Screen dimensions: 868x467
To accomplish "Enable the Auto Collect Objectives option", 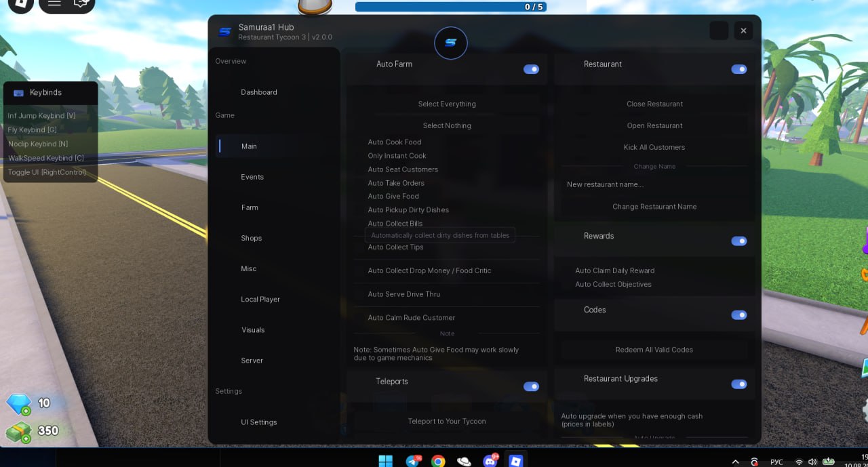I will tap(613, 285).
